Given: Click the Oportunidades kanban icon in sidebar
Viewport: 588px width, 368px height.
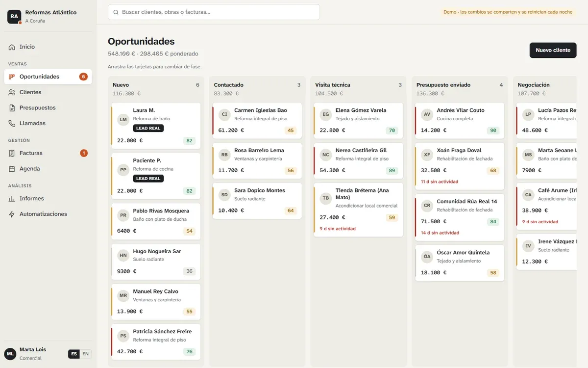Looking at the screenshot, I should [x=12, y=77].
